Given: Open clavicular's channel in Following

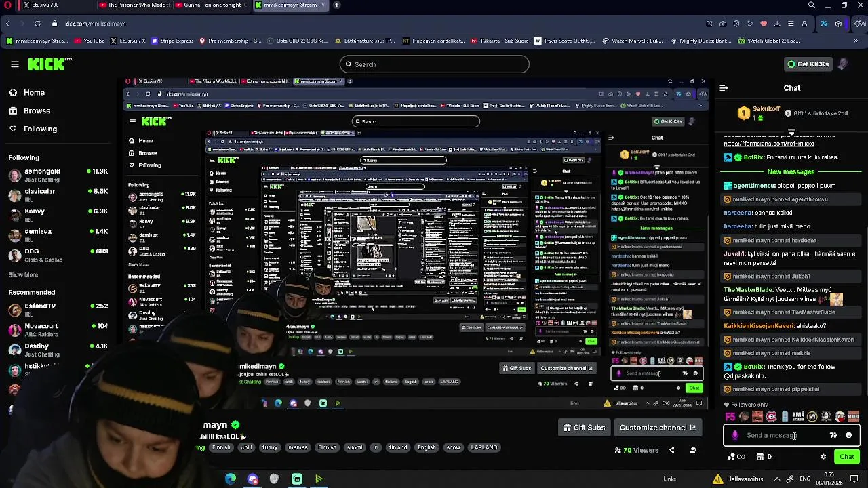Looking at the screenshot, I should click(58, 195).
